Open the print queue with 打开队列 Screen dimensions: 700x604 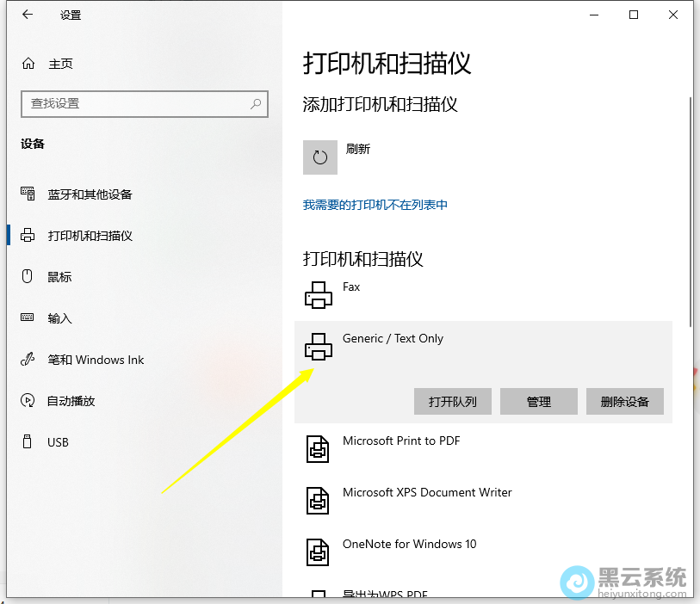tap(452, 401)
